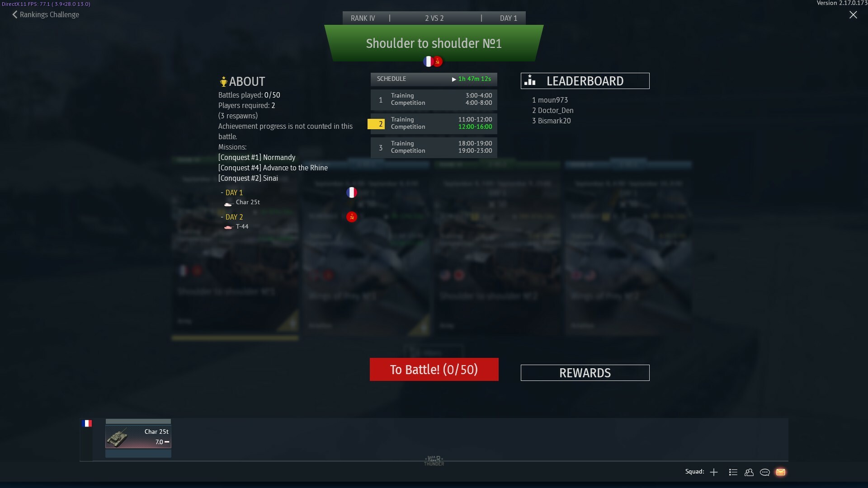Close the tournament window with X
Screen dimensions: 868x488
pos(853,15)
